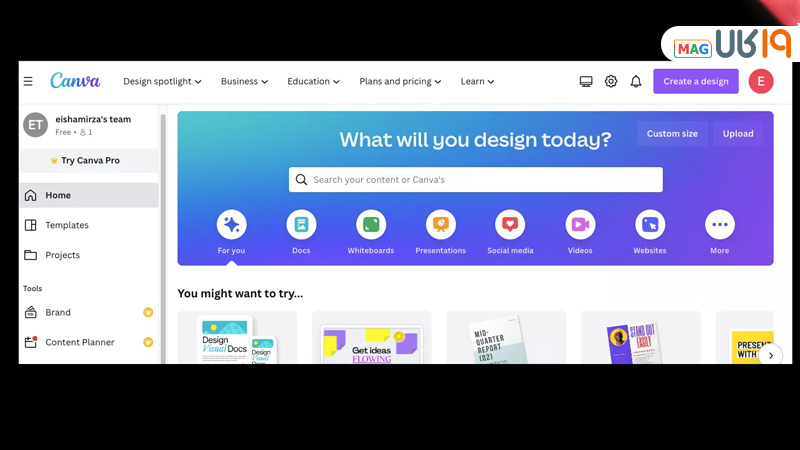Expand the Design spotlight dropdown
Image resolution: width=800 pixels, height=450 pixels.
[162, 81]
